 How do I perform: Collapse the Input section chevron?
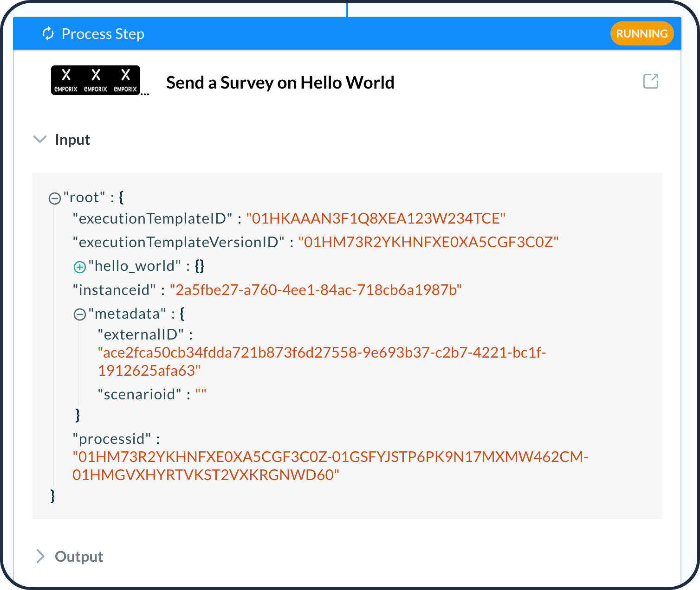[x=40, y=140]
